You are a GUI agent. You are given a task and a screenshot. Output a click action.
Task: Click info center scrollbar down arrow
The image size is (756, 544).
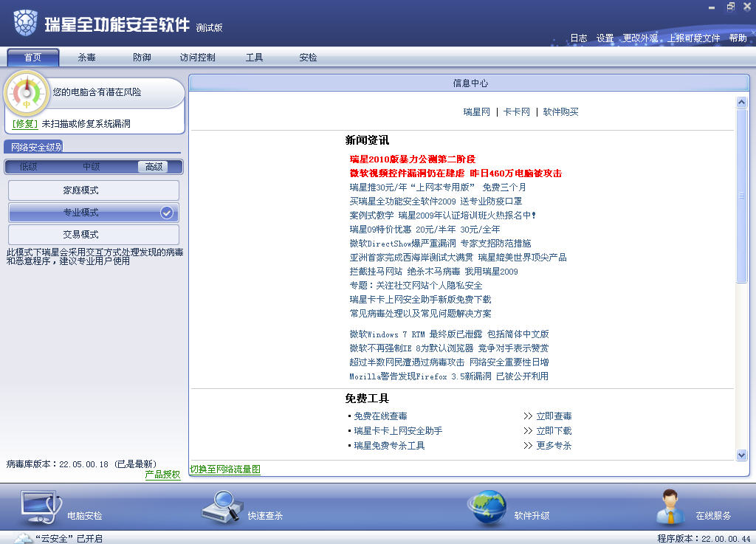741,455
